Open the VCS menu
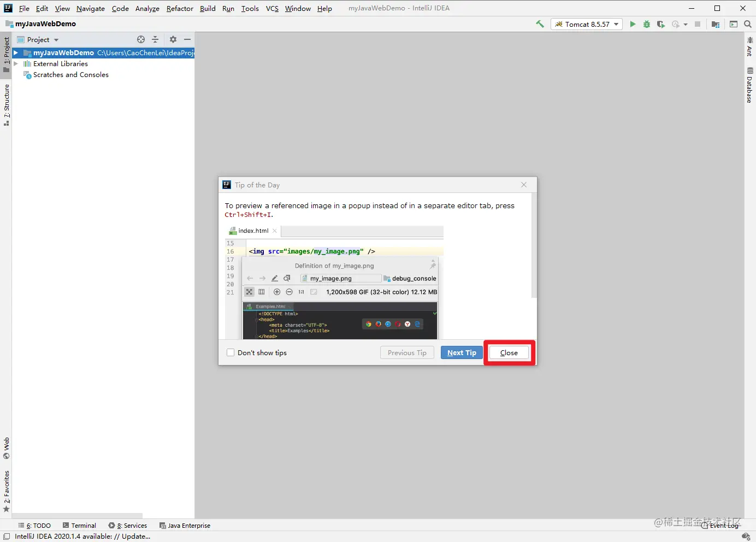This screenshot has height=542, width=756. click(x=272, y=8)
